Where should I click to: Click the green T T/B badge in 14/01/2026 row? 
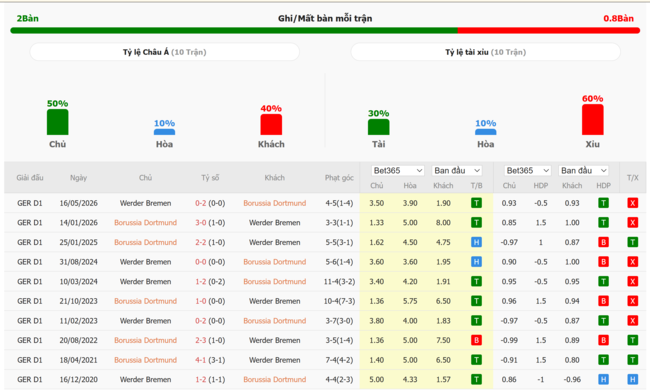click(x=476, y=223)
